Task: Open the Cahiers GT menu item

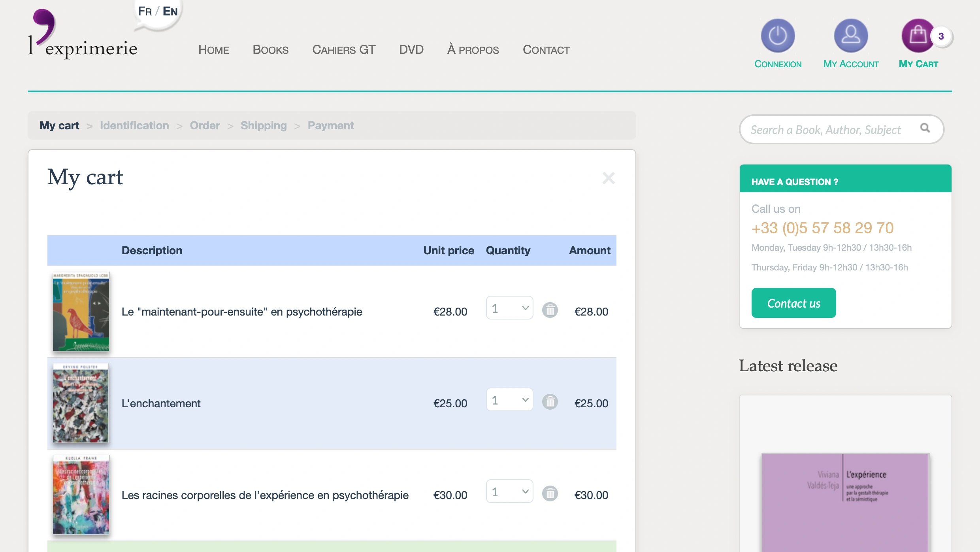Action: [343, 50]
